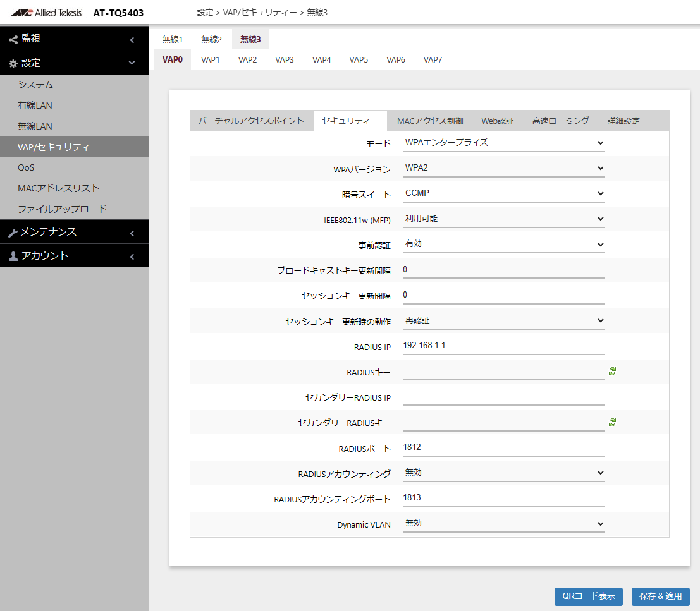Open VAP/セキュリティー in the sidebar

point(75,147)
